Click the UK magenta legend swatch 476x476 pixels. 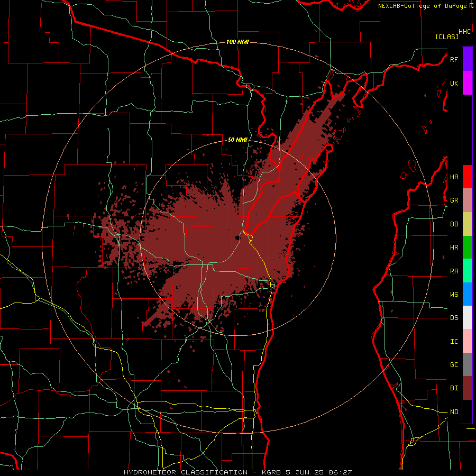pyautogui.click(x=467, y=83)
